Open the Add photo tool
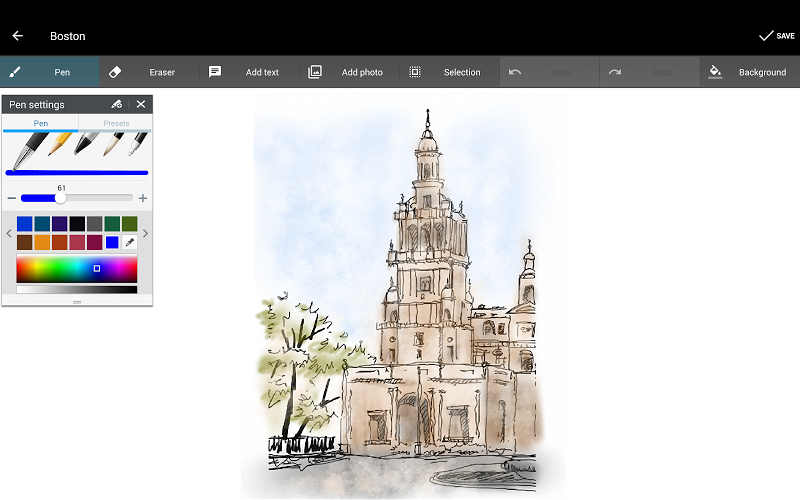 tap(345, 72)
